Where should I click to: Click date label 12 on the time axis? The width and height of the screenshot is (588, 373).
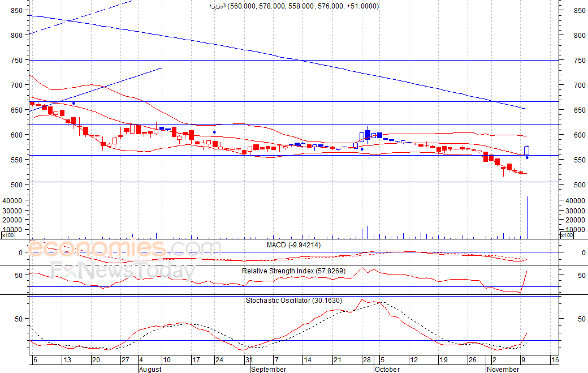pos(414,360)
